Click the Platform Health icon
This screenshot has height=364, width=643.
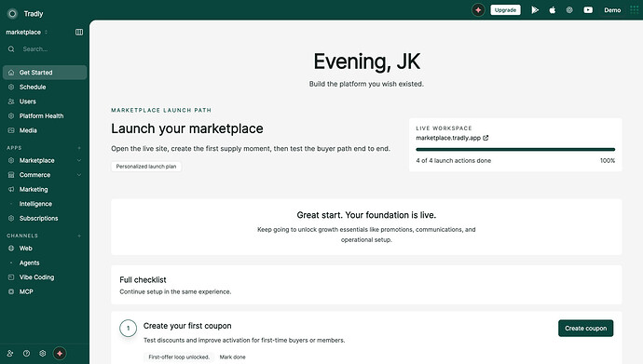click(11, 115)
